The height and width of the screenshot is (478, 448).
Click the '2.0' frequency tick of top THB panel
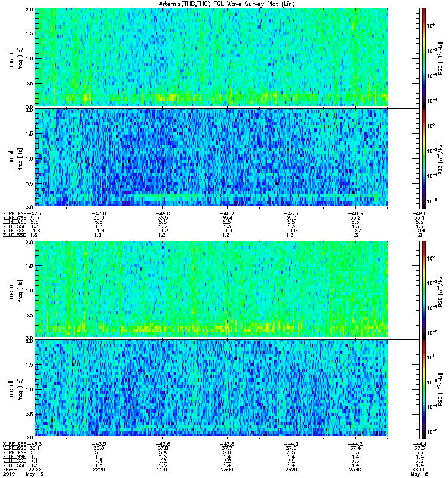(x=29, y=10)
